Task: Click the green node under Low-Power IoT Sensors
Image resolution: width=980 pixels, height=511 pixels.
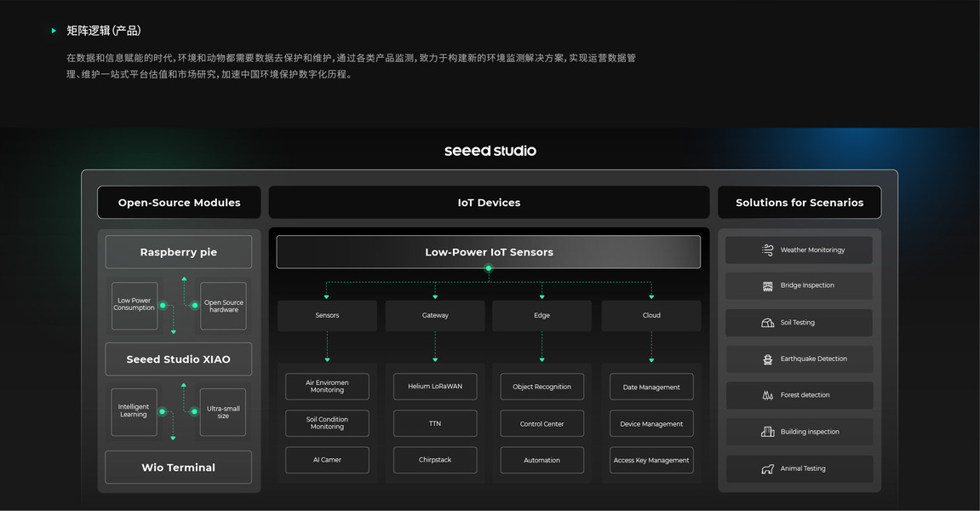Action: (x=489, y=268)
